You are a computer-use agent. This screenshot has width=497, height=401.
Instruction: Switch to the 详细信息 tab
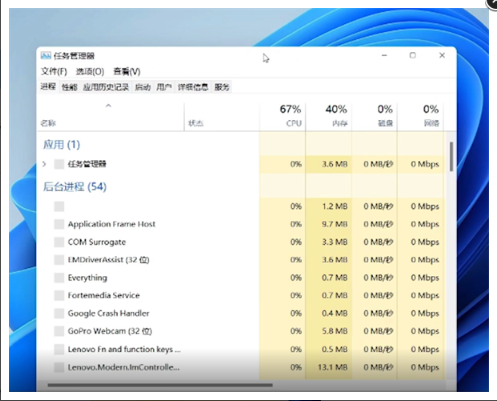[193, 87]
